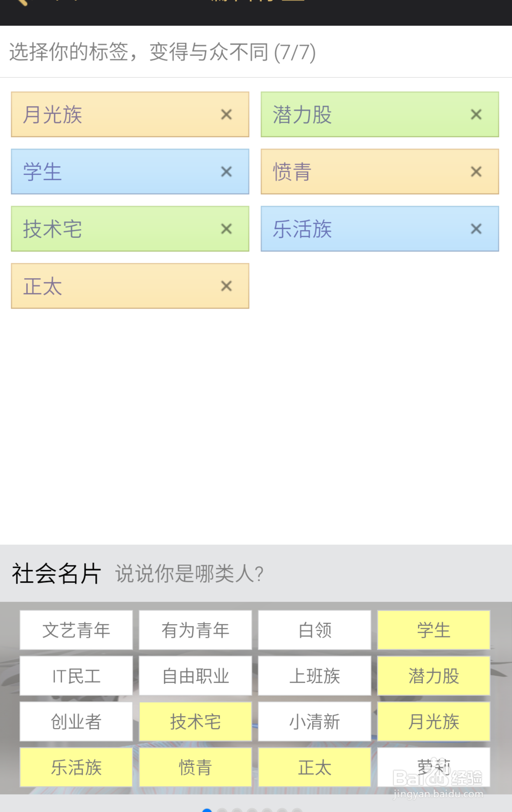Delete the 正太 tag with X icon

tap(226, 287)
